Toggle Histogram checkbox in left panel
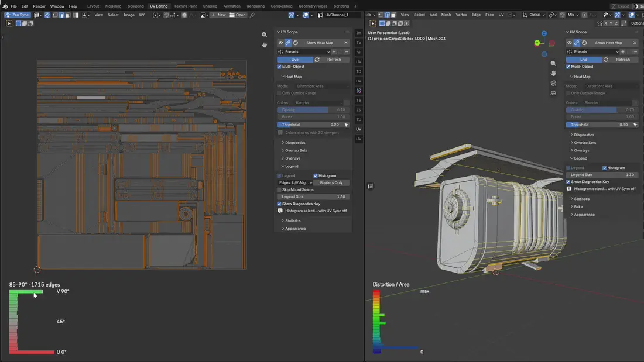 tap(316, 175)
